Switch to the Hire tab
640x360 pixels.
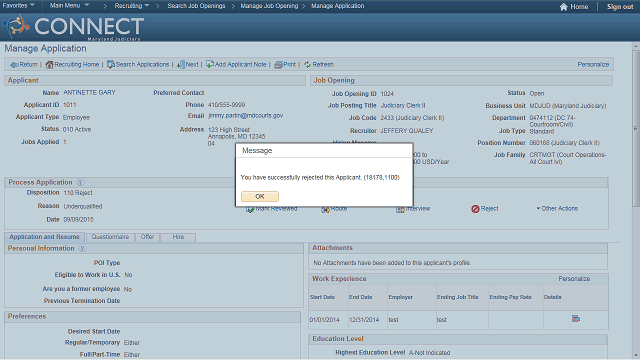click(178, 237)
